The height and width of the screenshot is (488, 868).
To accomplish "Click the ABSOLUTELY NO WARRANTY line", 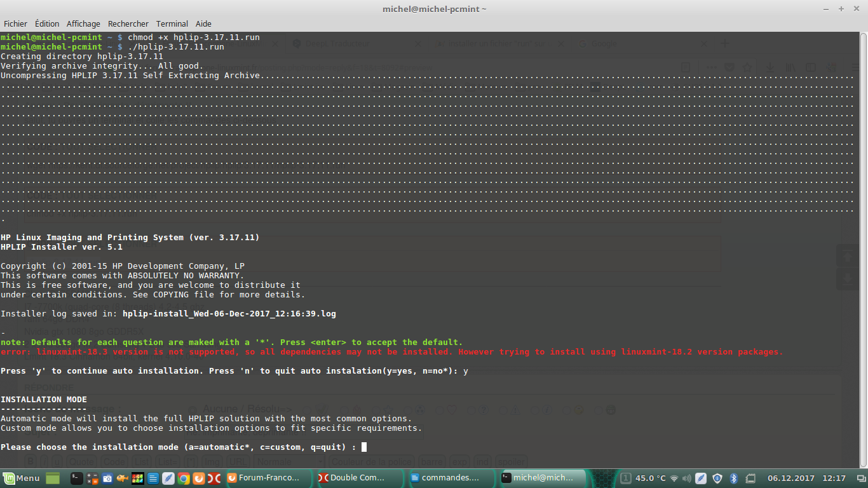I will (123, 276).
